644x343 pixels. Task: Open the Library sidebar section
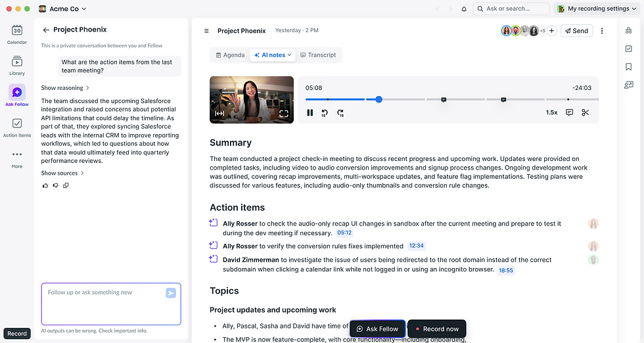[17, 65]
